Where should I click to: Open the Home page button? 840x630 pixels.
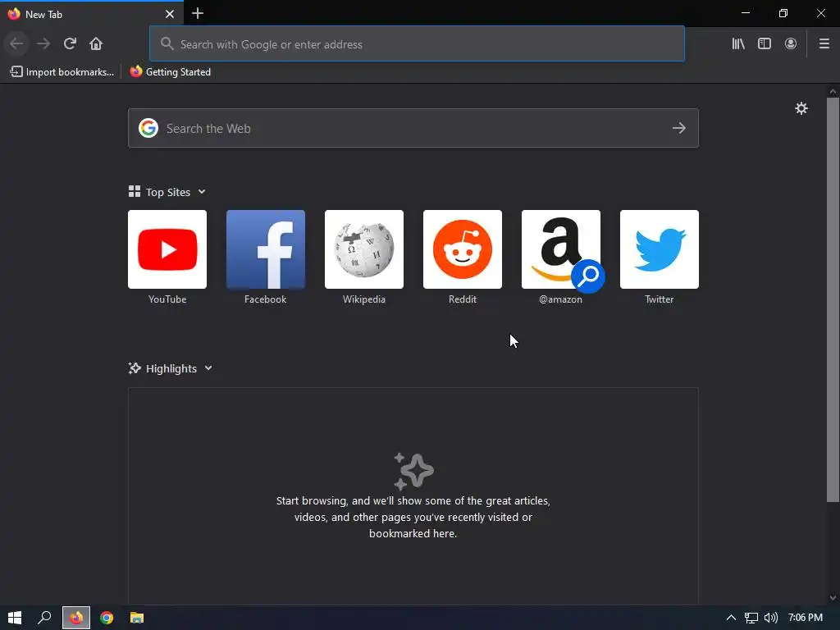[x=96, y=43]
